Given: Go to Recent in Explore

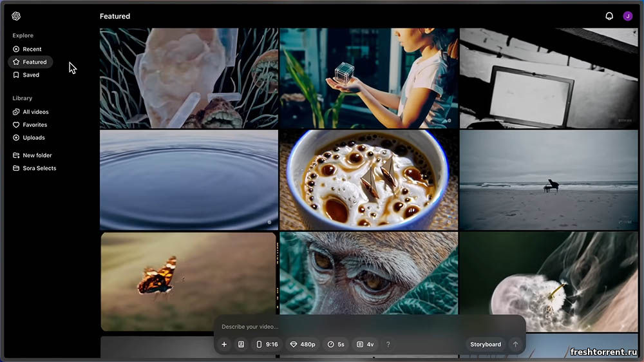Looking at the screenshot, I should 32,49.
